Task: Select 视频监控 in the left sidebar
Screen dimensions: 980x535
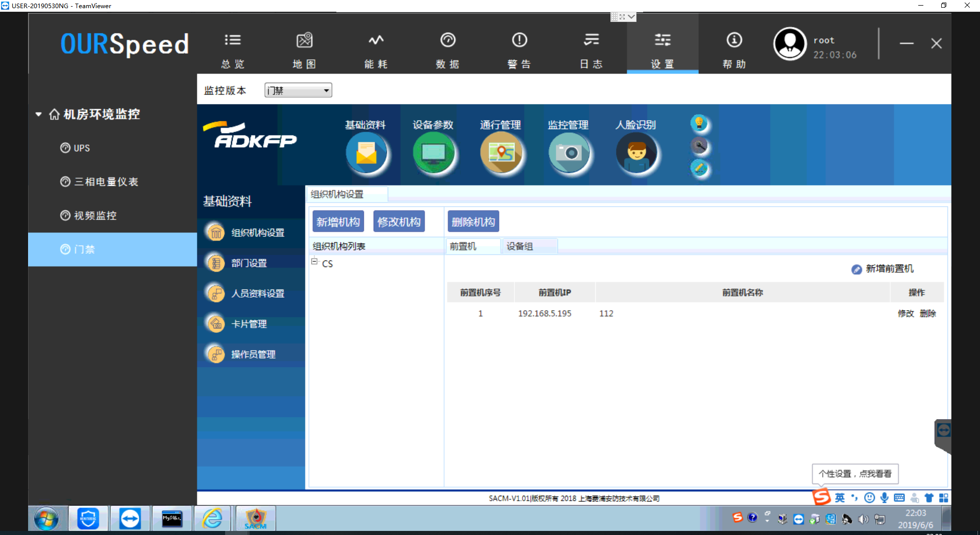Action: pyautogui.click(x=95, y=215)
